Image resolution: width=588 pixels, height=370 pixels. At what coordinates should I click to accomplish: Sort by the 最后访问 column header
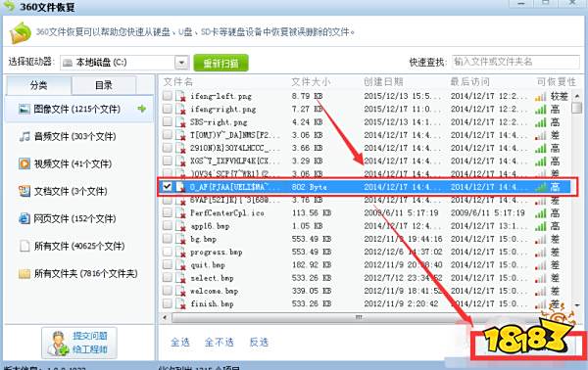469,81
